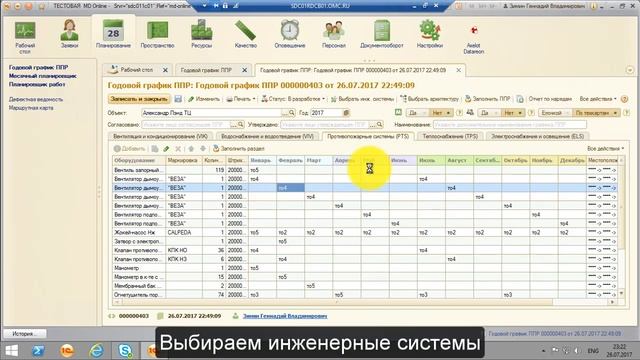Viewport: 640px width, 360px height.
Task: Click magnifier icon in Согласовано field
Action: click(x=240, y=124)
